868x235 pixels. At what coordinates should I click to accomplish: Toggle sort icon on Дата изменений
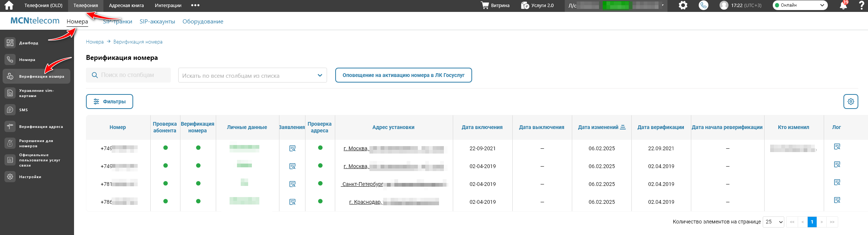click(623, 127)
